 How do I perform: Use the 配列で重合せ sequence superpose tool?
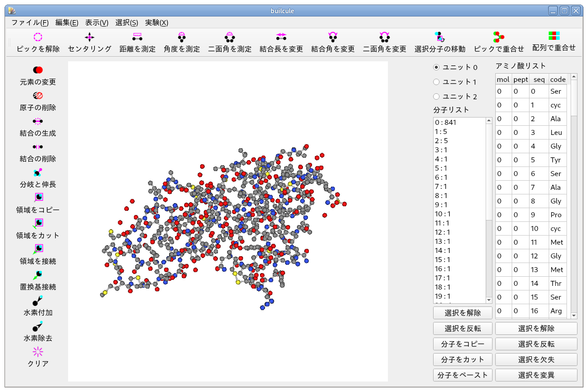pos(554,42)
